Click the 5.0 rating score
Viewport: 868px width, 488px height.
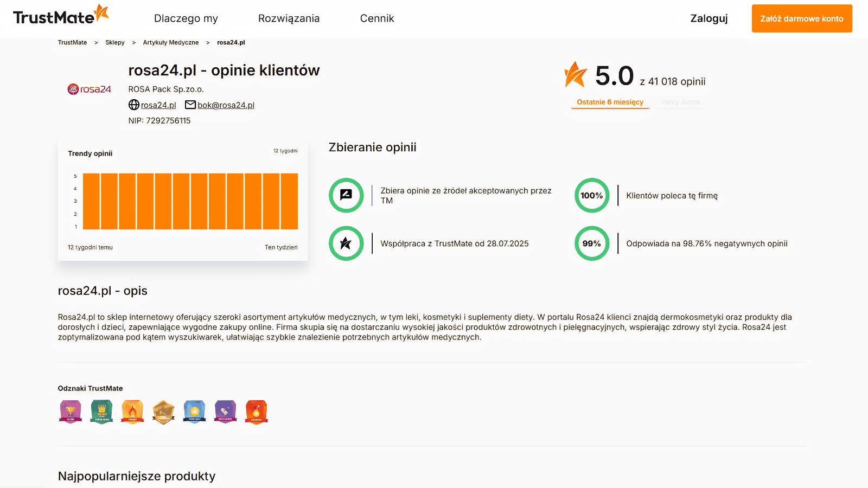click(614, 75)
